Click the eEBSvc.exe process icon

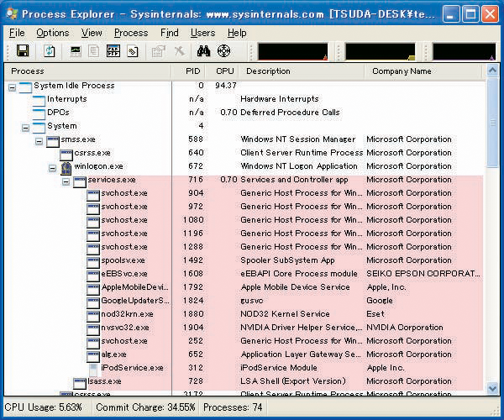click(x=93, y=276)
